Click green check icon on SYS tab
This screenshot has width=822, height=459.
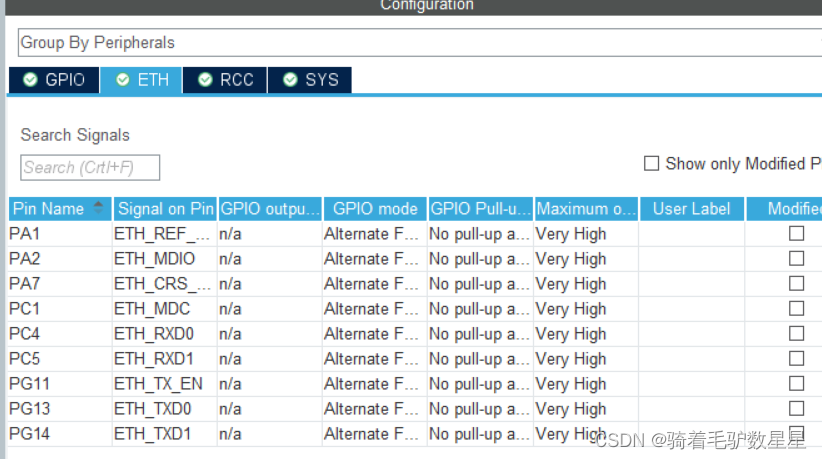(290, 80)
